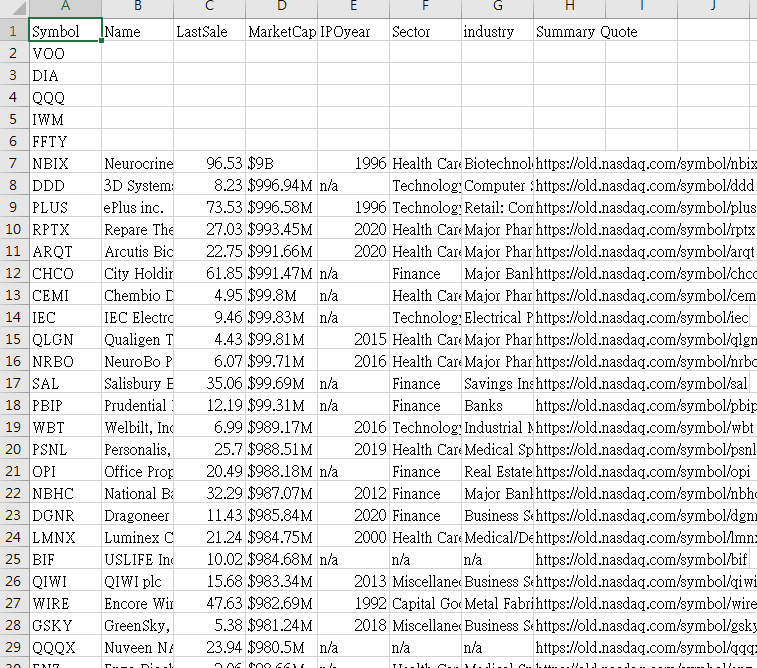Click the Savings Institutions industry cell in SAL row
This screenshot has height=668, width=757.
coord(498,383)
